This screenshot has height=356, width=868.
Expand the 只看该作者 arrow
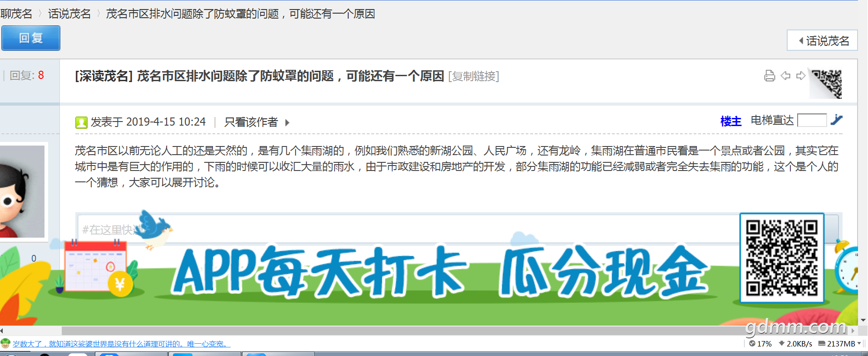(x=287, y=122)
